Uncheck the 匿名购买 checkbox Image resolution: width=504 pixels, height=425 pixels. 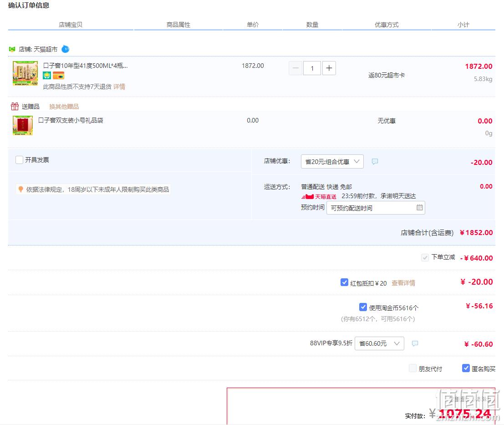tap(466, 368)
